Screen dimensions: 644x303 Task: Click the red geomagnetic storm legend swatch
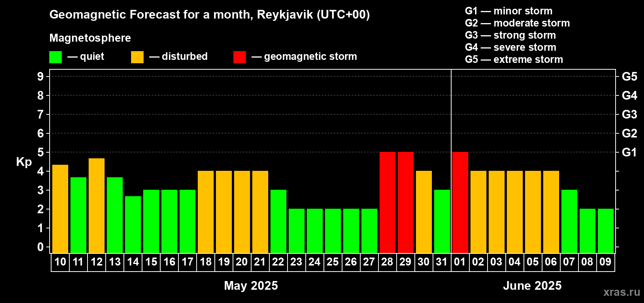tap(240, 57)
